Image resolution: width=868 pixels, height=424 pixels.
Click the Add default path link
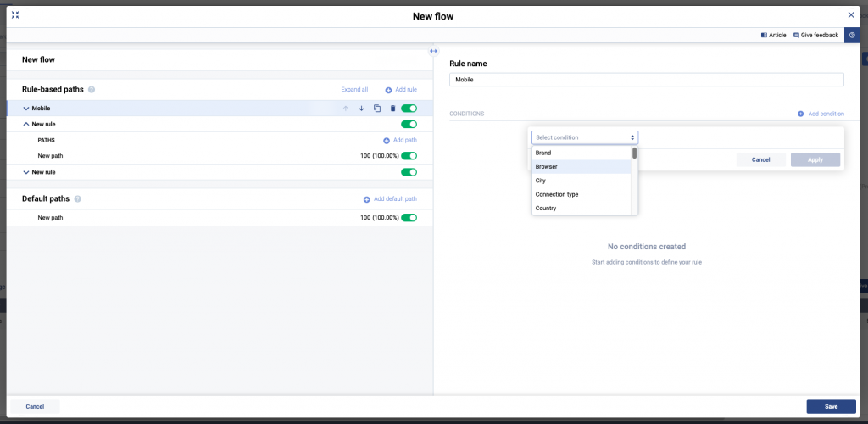(395, 199)
